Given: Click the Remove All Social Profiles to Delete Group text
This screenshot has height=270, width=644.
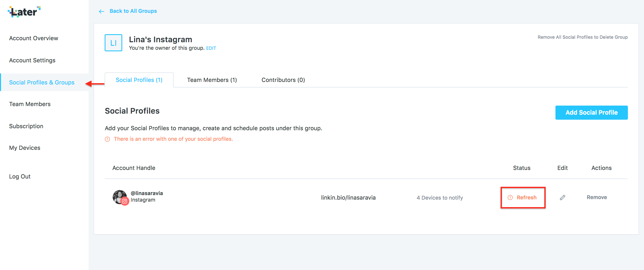Looking at the screenshot, I should pos(583,37).
